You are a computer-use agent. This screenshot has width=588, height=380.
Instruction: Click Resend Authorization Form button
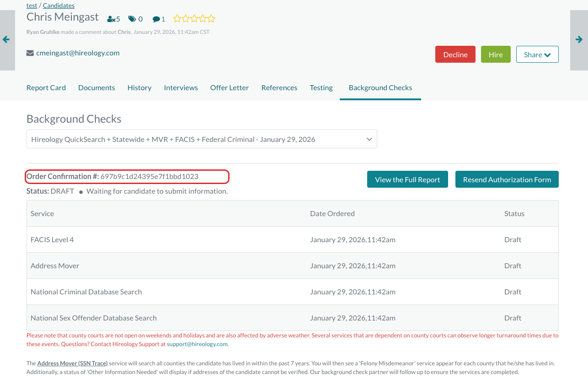tap(507, 179)
